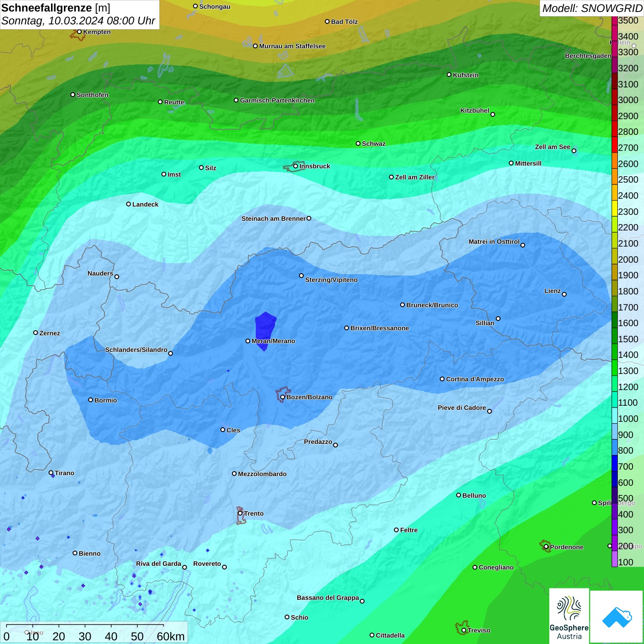The height and width of the screenshot is (644, 644).
Task: Click the Innsbruck city marker
Action: pos(296,166)
